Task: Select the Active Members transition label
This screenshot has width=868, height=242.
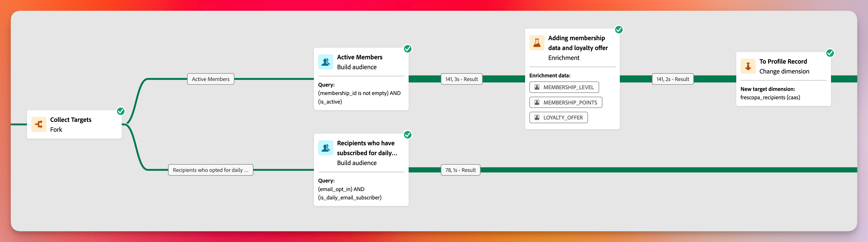Action: 211,79
